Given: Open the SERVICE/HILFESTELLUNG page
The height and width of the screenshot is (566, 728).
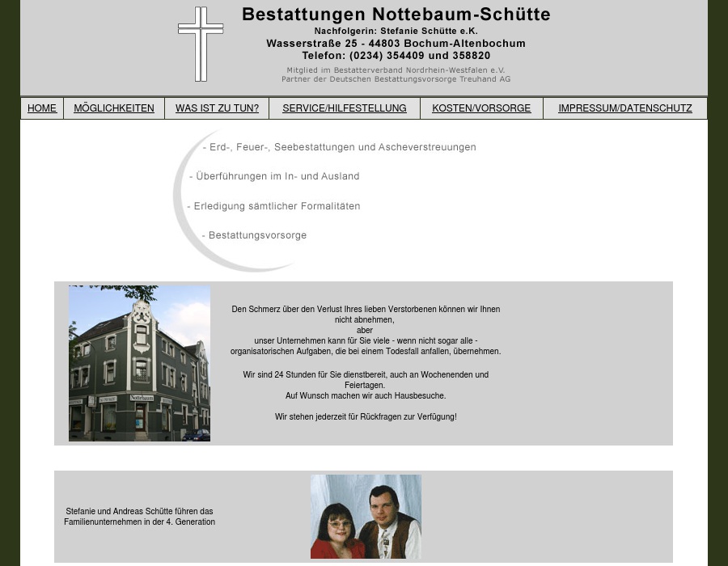Looking at the screenshot, I should click(344, 108).
